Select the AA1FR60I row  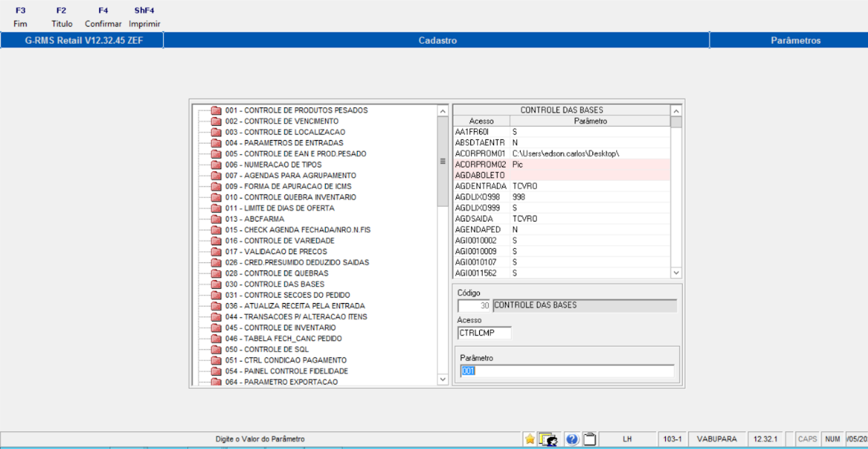pos(562,132)
